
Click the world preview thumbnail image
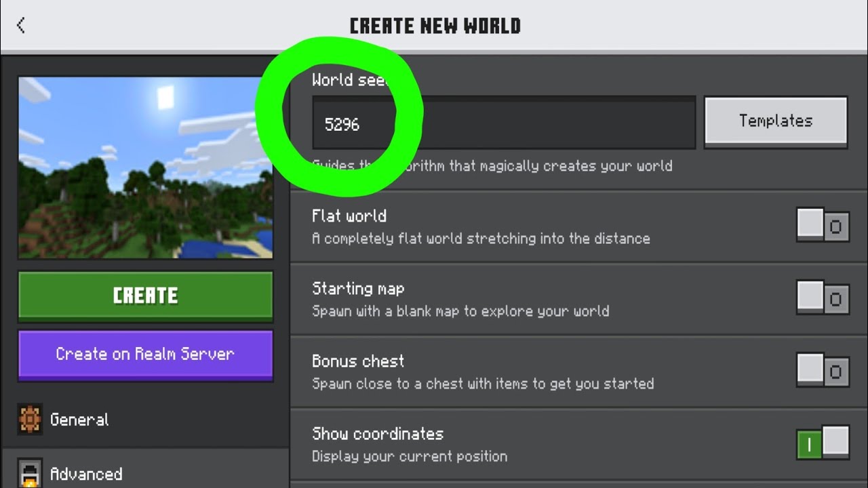click(x=145, y=167)
